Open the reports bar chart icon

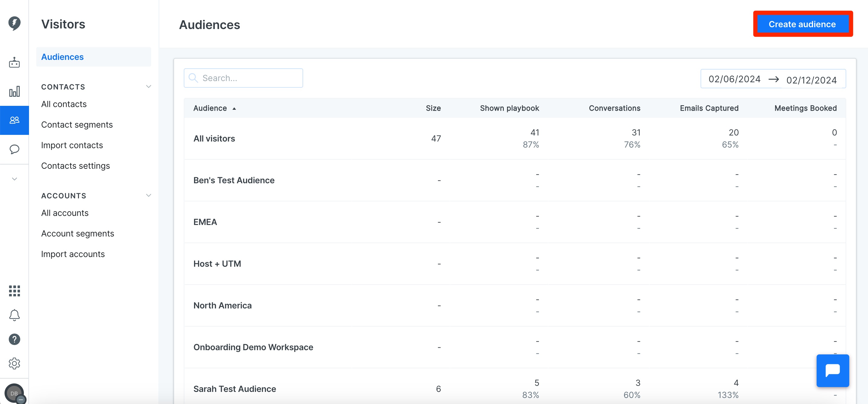(14, 91)
